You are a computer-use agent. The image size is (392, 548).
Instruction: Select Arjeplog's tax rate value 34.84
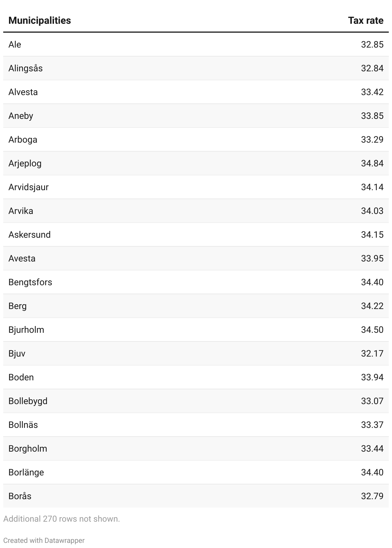[x=372, y=163]
